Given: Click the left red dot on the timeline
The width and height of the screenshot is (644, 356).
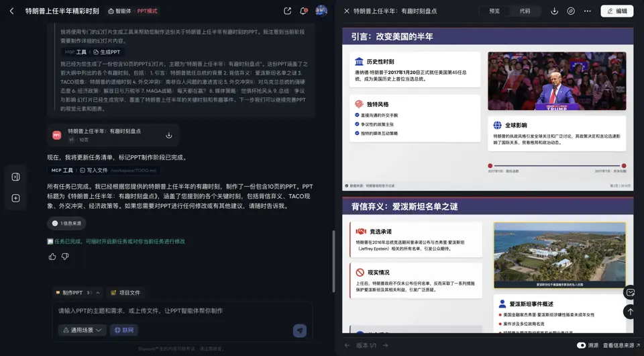Looking at the screenshot, I should click(x=490, y=166).
